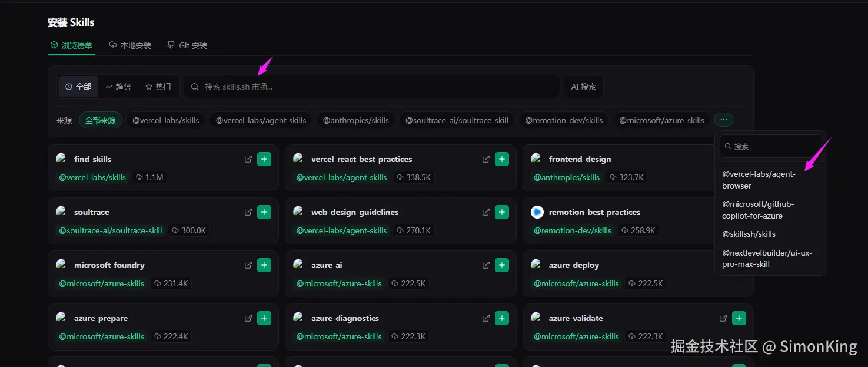The image size is (868, 367).
Task: Click the 338.5K download count
Action: pyautogui.click(x=414, y=177)
